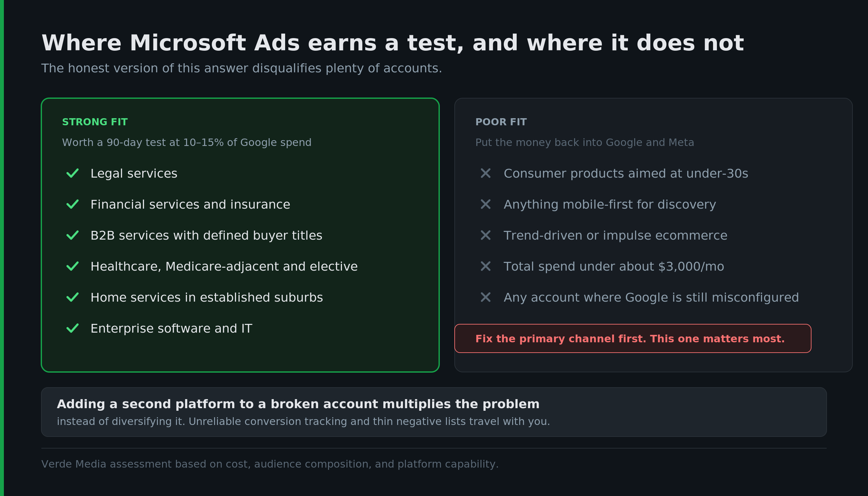Select the STRONG FIT heading
The height and width of the screenshot is (496, 868).
(x=95, y=122)
